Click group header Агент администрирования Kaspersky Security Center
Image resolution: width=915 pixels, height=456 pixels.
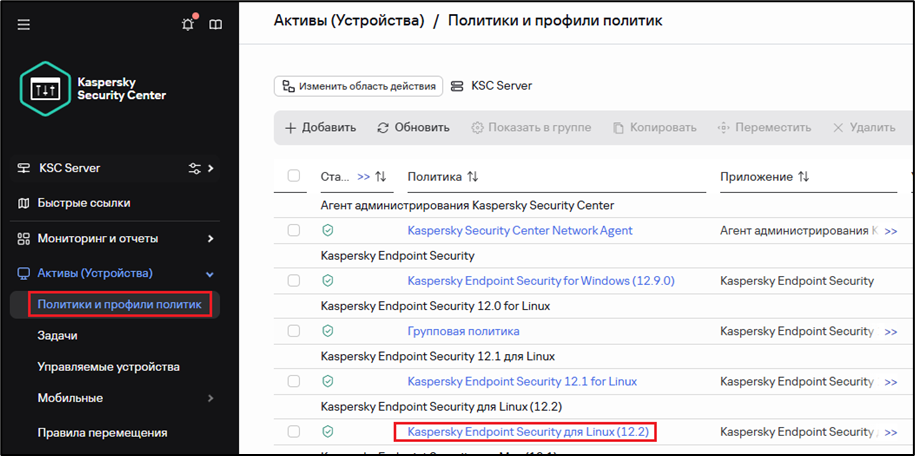[467, 205]
